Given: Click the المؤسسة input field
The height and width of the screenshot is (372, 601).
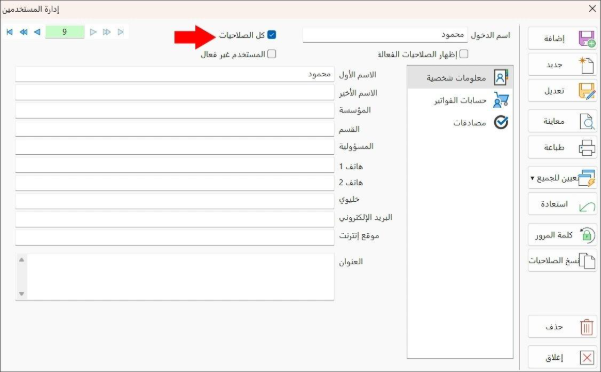Looking at the screenshot, I should 175,111.
